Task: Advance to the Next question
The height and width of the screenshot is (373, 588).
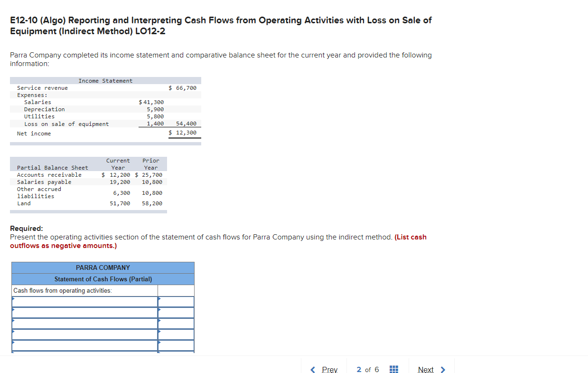Action: click(x=426, y=369)
